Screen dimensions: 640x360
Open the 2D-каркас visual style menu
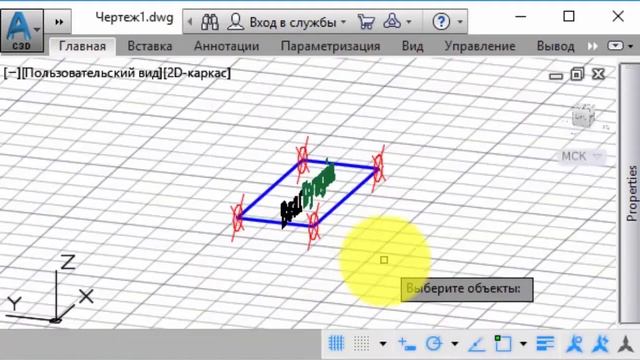197,73
